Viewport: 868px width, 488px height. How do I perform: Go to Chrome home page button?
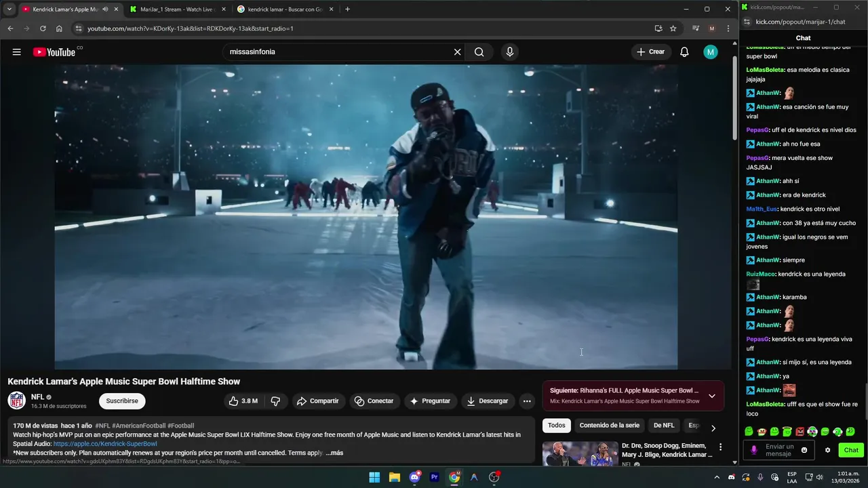(59, 28)
